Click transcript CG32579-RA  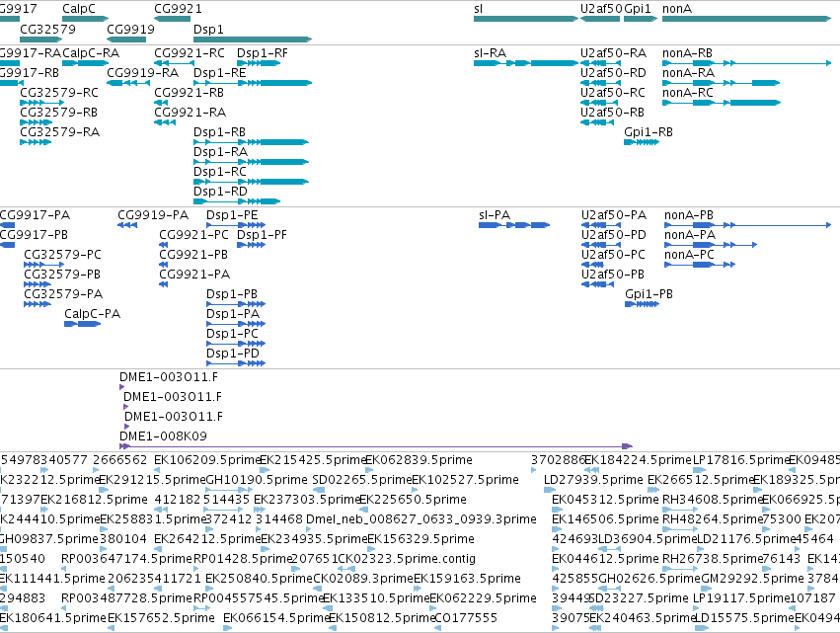(x=36, y=142)
